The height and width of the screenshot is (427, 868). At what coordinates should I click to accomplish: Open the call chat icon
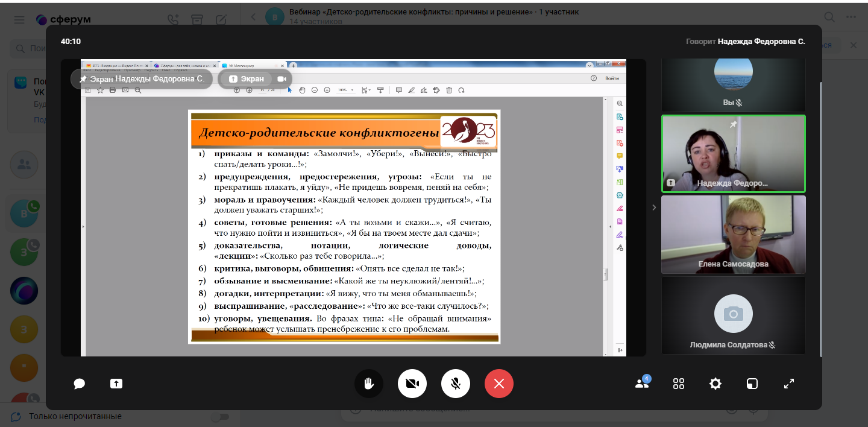click(79, 384)
